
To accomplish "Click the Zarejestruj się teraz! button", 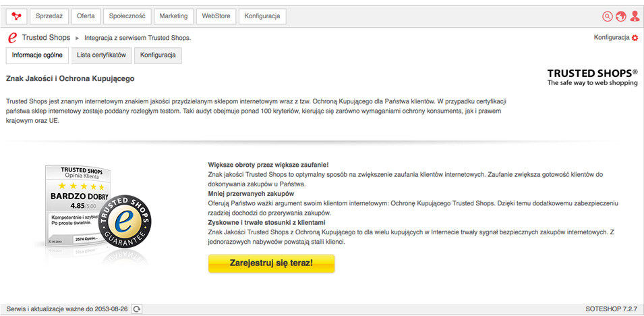I will click(272, 263).
